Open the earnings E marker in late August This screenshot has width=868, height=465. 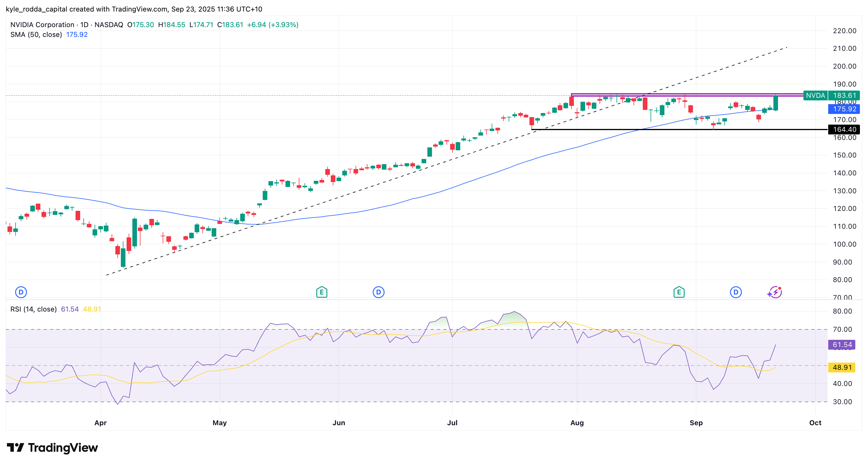(x=679, y=292)
